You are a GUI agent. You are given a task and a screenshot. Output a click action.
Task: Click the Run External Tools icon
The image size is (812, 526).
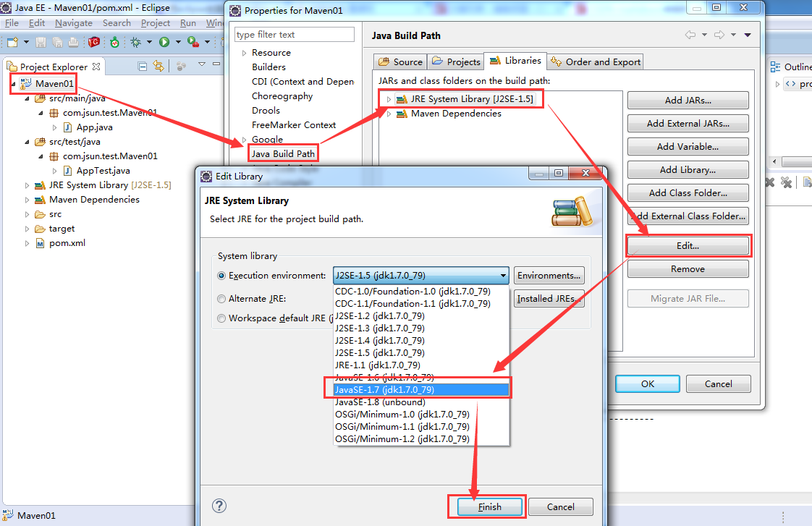[x=193, y=42]
